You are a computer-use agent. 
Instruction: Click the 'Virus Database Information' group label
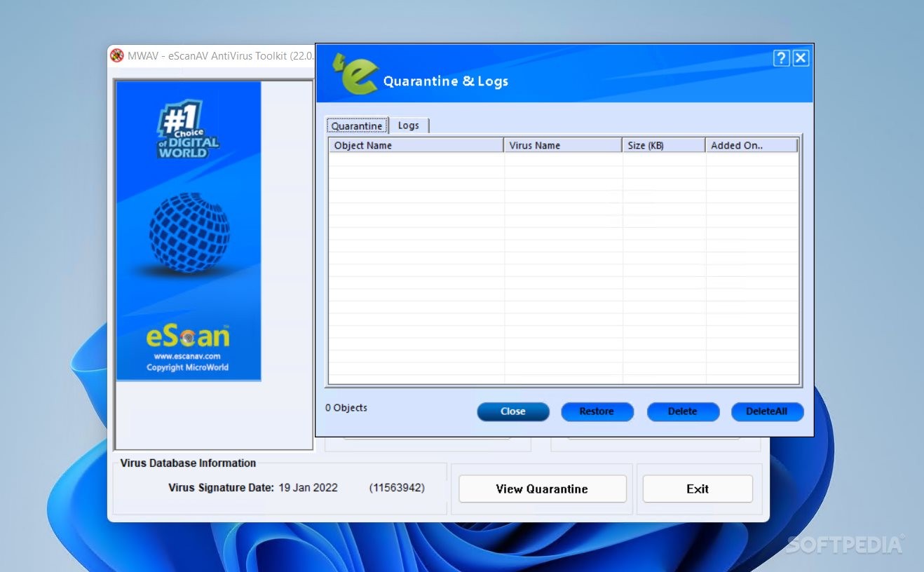click(x=188, y=463)
